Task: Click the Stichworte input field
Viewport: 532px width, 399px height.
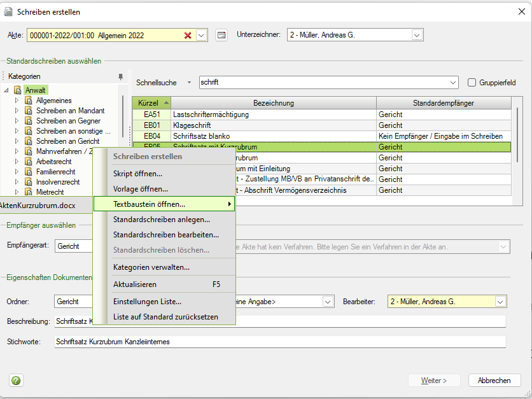Action: [280, 342]
